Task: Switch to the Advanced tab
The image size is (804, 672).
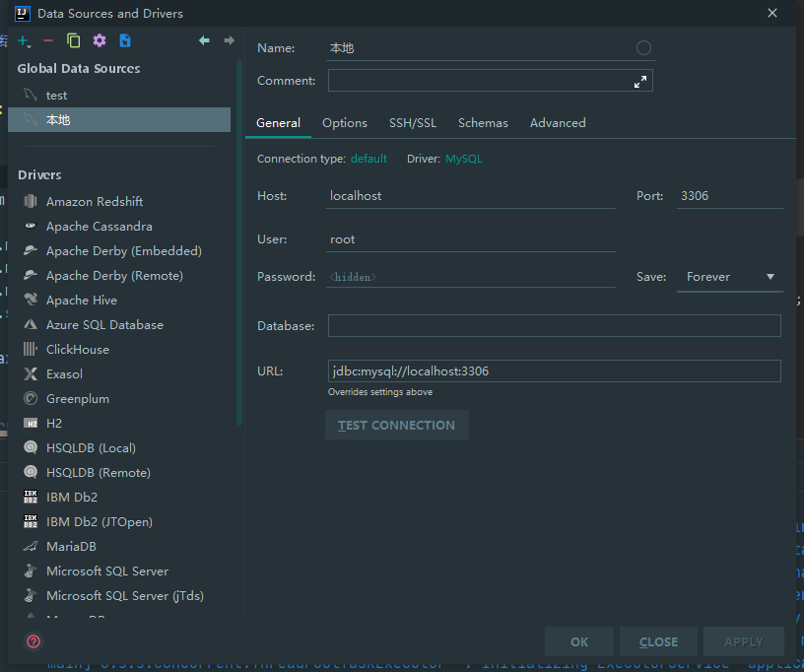Action: click(x=557, y=122)
